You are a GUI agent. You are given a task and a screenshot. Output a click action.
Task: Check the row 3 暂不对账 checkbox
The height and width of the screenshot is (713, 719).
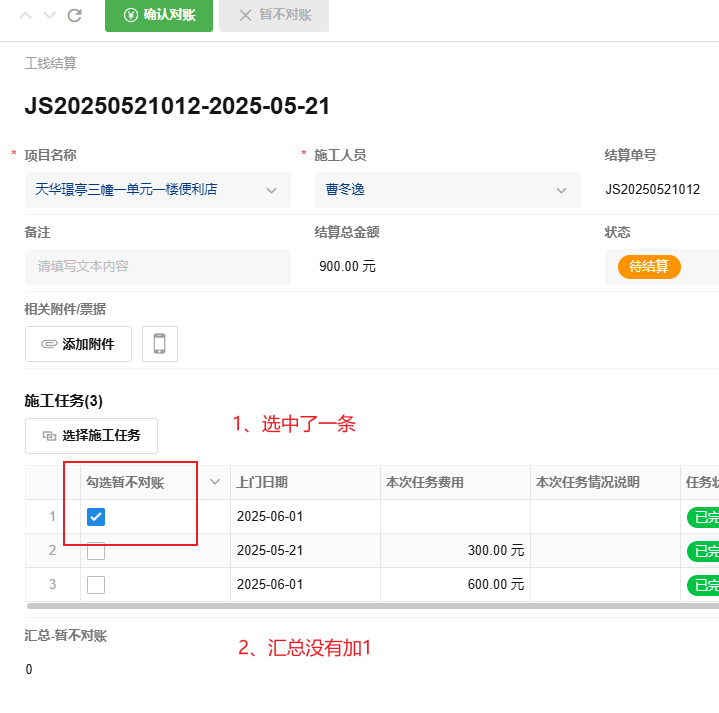click(x=96, y=585)
